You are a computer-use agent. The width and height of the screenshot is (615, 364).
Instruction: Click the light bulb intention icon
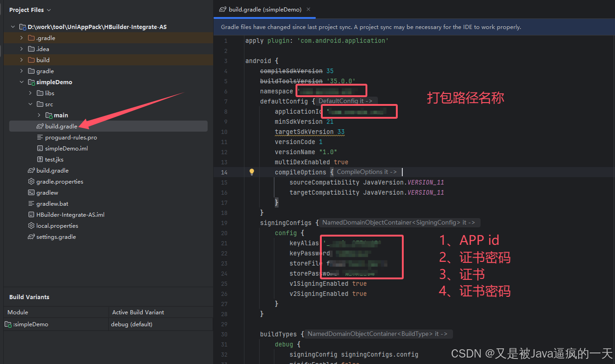252,172
